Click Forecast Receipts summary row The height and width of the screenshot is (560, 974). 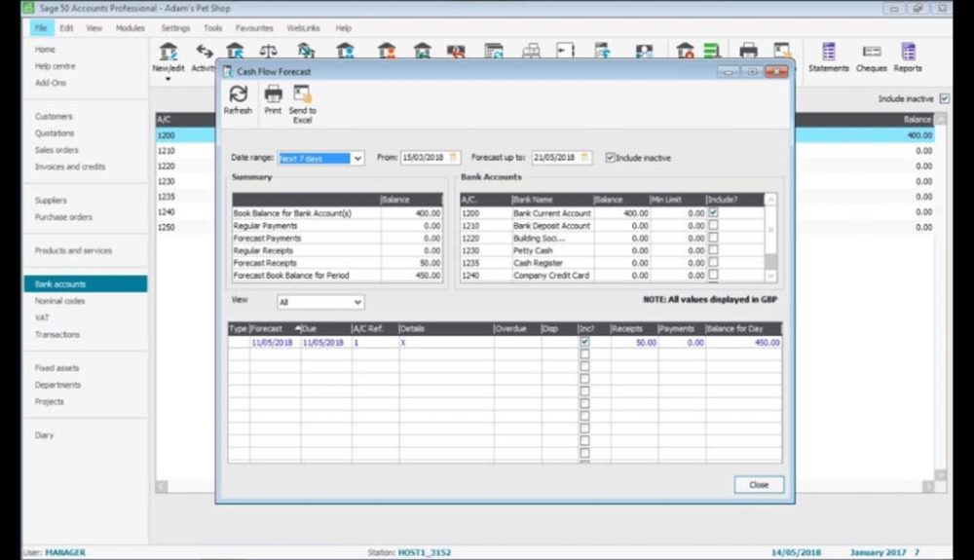point(337,263)
